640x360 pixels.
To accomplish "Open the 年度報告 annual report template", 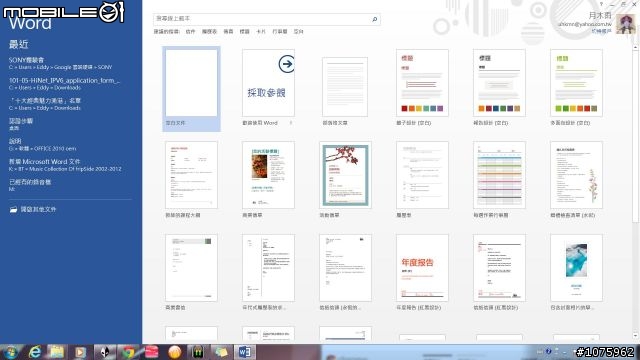I will click(x=422, y=268).
